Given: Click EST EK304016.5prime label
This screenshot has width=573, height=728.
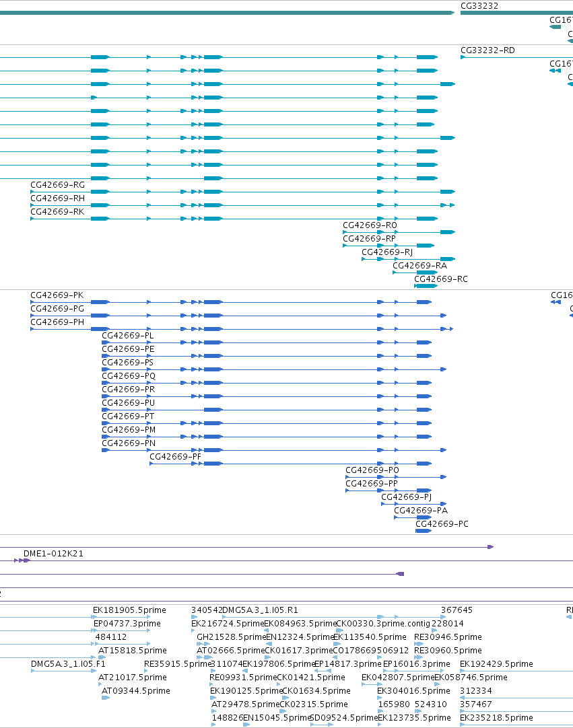Looking at the screenshot, I should point(413,691).
